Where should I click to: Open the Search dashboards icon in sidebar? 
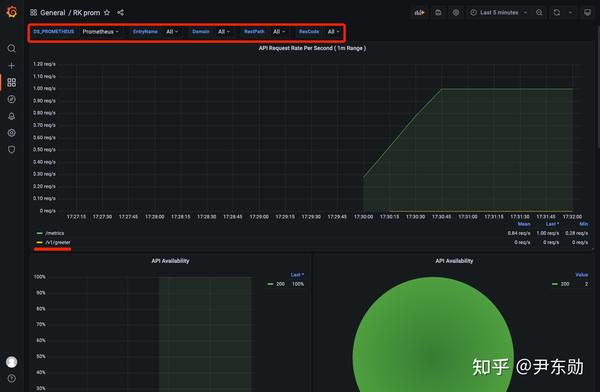[x=11, y=48]
